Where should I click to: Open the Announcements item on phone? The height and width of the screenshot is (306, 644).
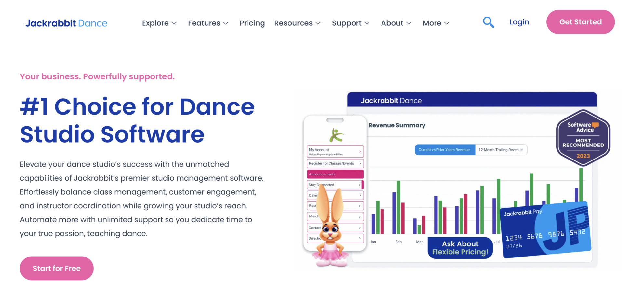coord(335,174)
